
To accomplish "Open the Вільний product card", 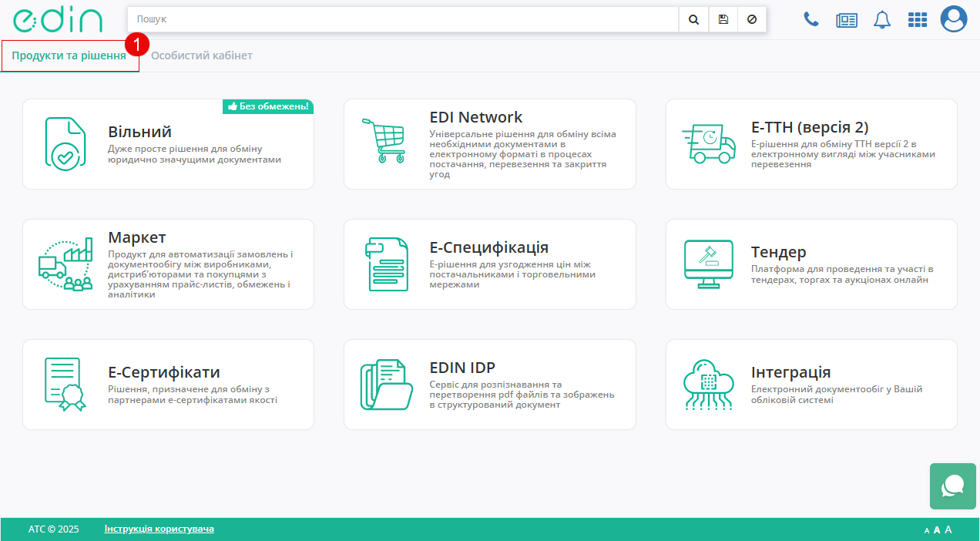I will [168, 144].
